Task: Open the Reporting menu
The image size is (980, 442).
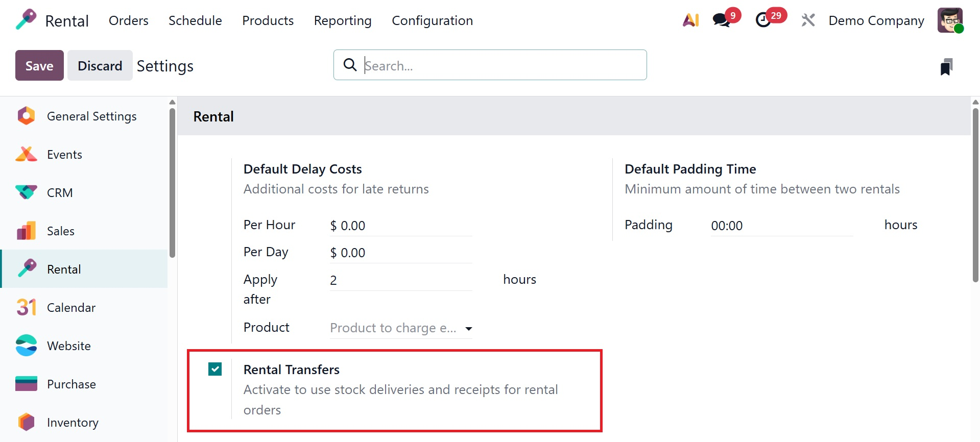Action: (343, 20)
